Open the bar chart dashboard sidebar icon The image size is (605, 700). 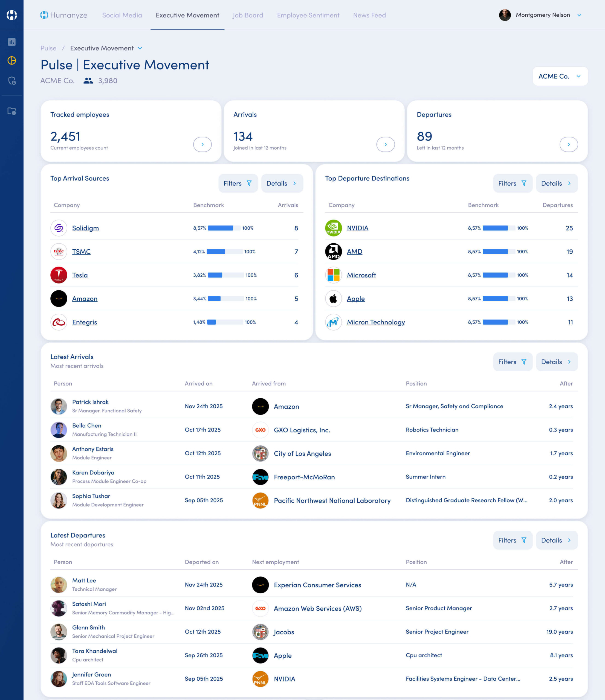(x=12, y=42)
